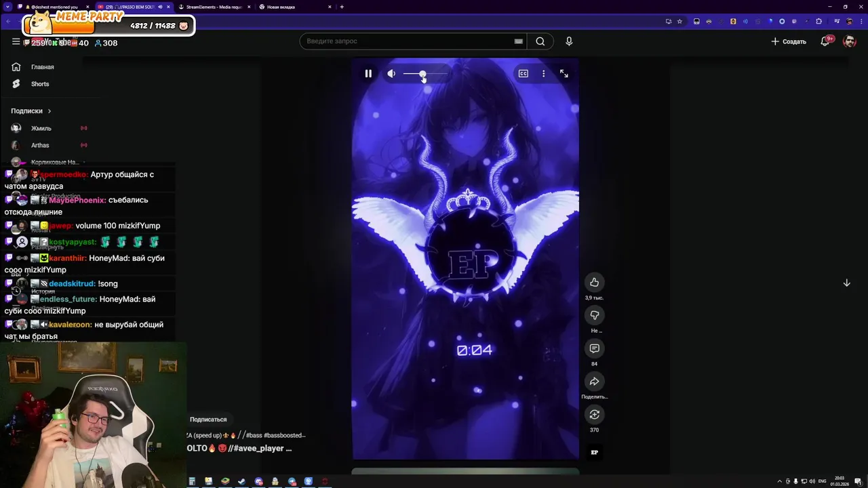868x488 pixels.
Task: Toggle closed captions on the Short
Action: (524, 73)
